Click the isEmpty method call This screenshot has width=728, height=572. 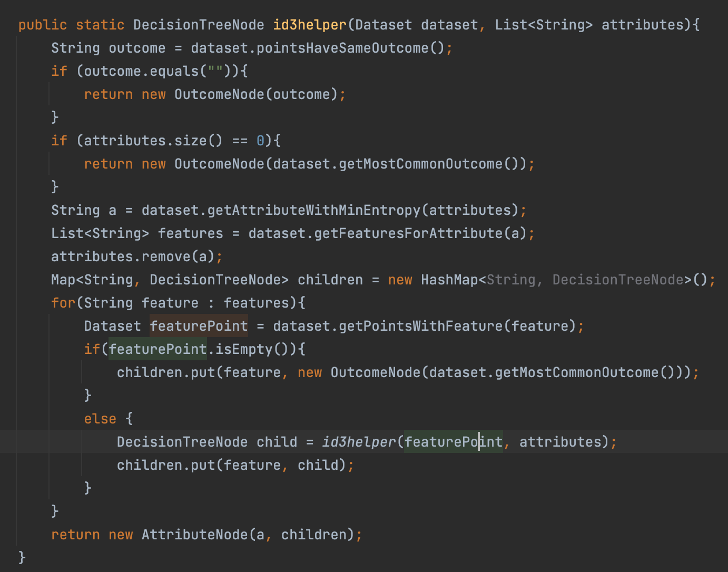click(244, 349)
